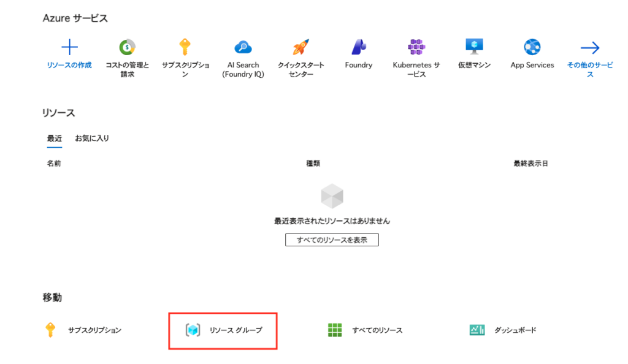This screenshot has width=628, height=364.
Task: Switch to the 最近 tab
Action: [55, 138]
